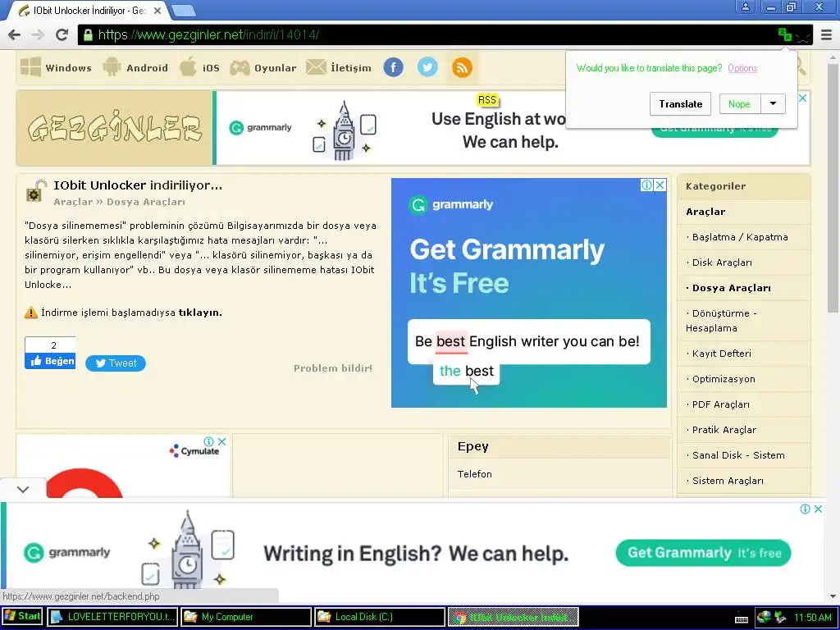Open Pratik Araçlar category
The image size is (840, 630).
[x=724, y=430]
